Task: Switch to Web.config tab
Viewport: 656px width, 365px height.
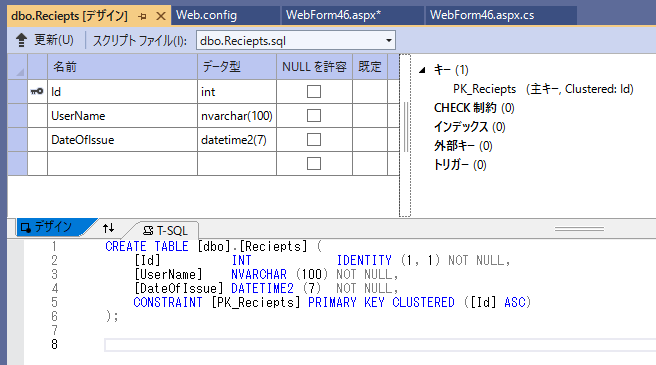Action: point(227,15)
